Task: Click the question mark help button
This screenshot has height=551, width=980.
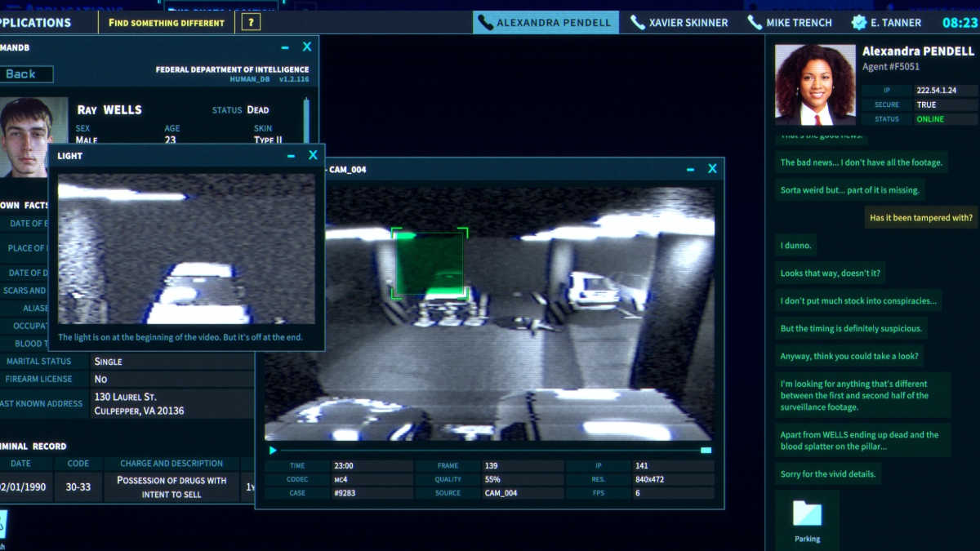Action: click(251, 23)
